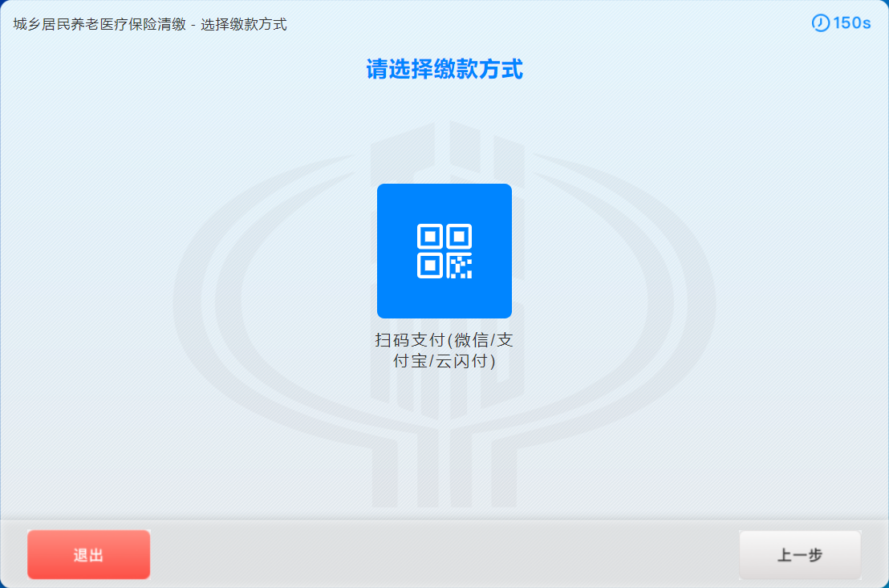Viewport: 889px width, 588px height.
Task: Click the 扫码支付(微信/支付宝/云闪付) caption text
Action: pos(444,350)
